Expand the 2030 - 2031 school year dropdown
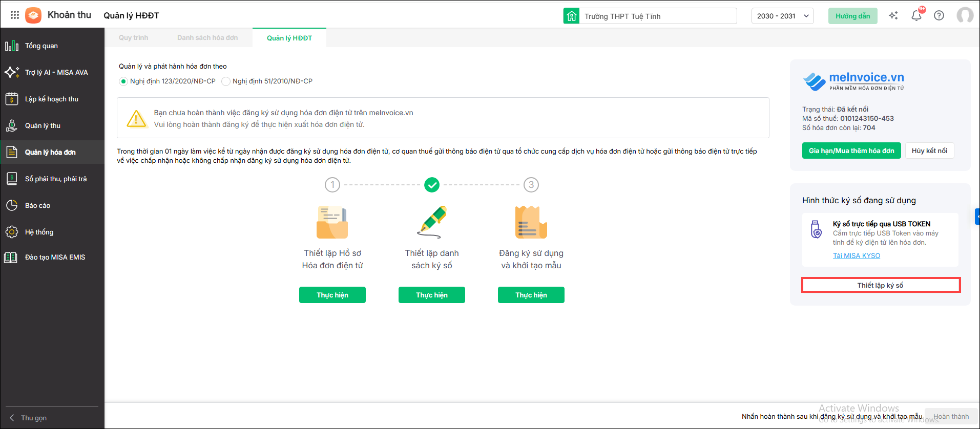The height and width of the screenshot is (429, 980). pyautogui.click(x=782, y=16)
